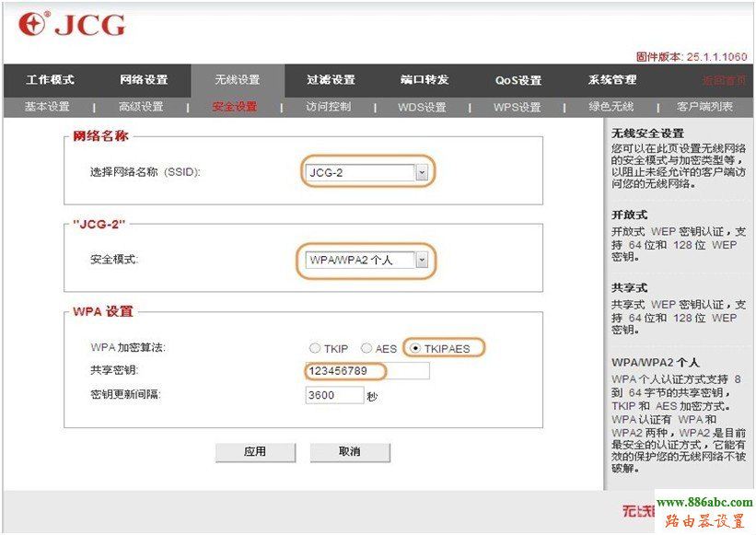756x535 pixels.
Task: Open the 客户端列表 tab
Action: (705, 106)
